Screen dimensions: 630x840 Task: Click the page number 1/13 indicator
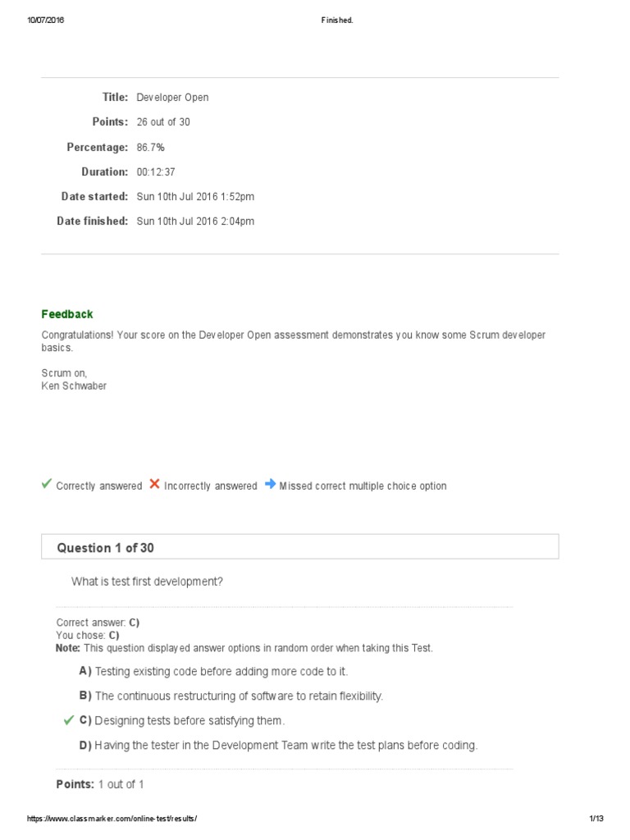coord(596,819)
